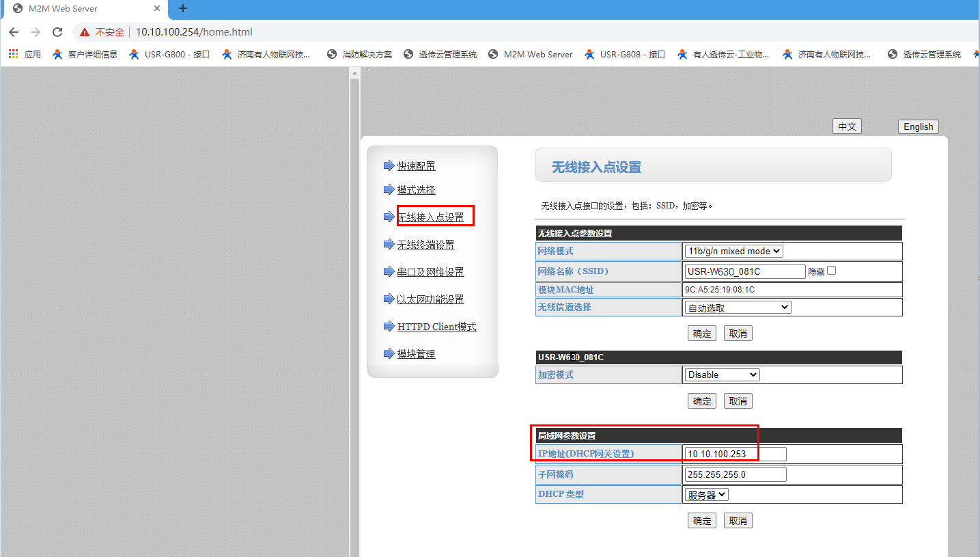Screen dimensions: 980x557
Task: Open the apps grid bookmark icon
Action: (13, 54)
